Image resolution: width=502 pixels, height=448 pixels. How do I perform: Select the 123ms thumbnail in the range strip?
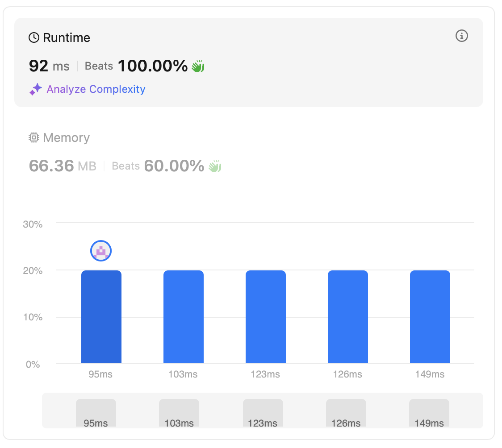click(263, 413)
